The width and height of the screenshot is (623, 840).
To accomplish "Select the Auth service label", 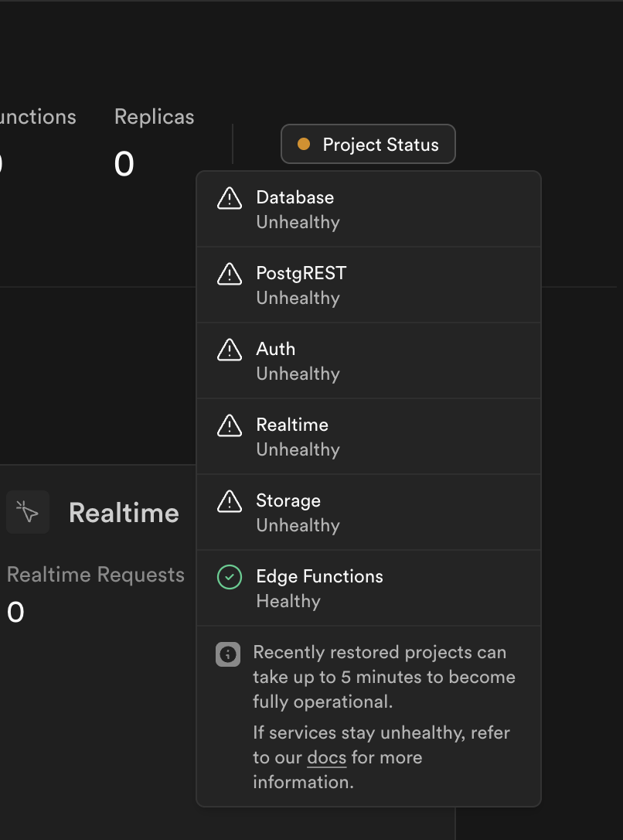I will (x=276, y=349).
